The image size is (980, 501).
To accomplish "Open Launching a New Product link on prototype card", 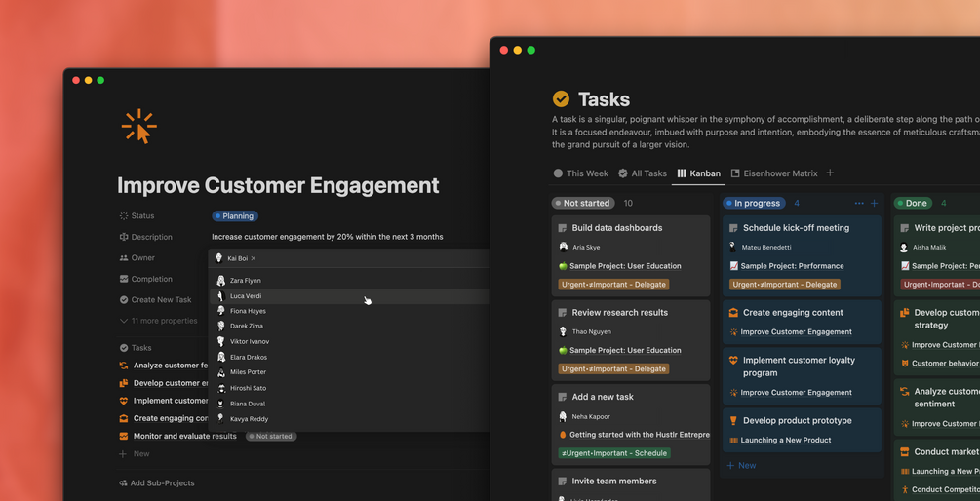I will 780,440.
